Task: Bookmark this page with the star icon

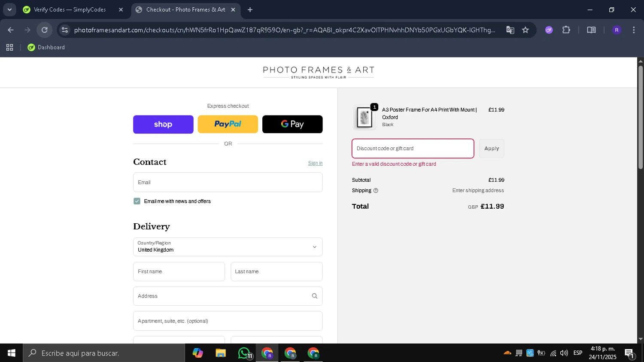Action: point(526,30)
